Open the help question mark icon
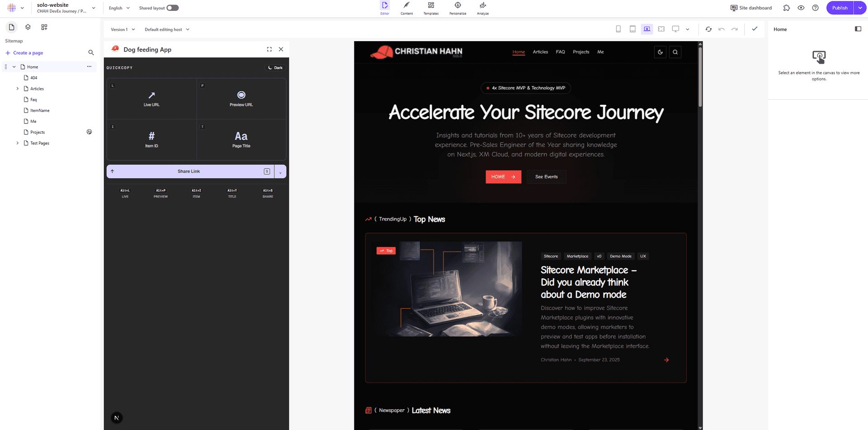Screen dimensions: 868x430 coord(816,8)
